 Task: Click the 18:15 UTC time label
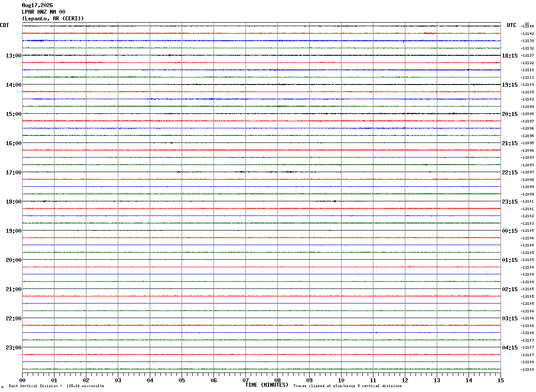tap(509, 55)
